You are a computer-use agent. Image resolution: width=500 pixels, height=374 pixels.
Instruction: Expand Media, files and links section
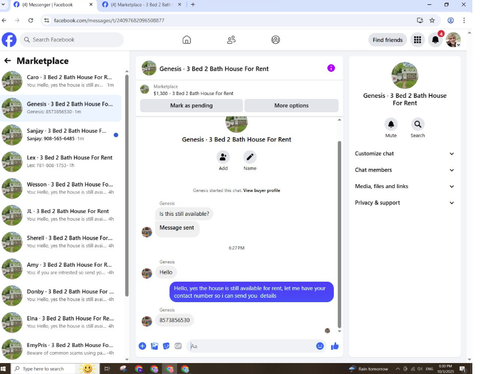[404, 186]
